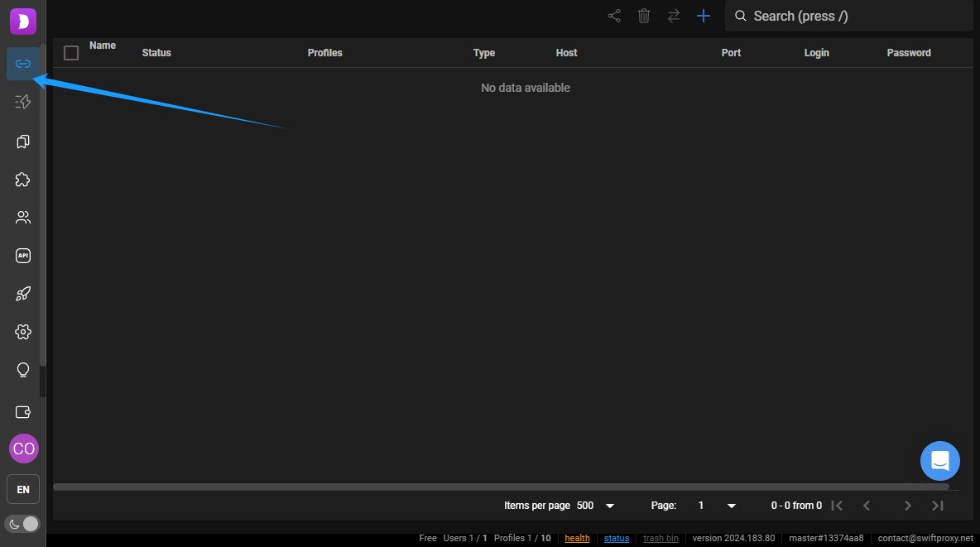980x547 pixels.
Task: Add a new proxy with plus icon
Action: coord(703,17)
